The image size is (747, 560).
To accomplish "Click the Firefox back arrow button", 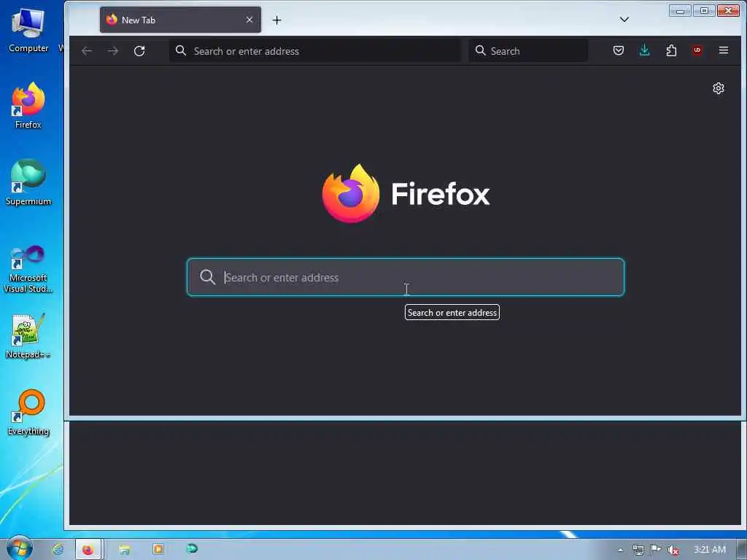I will click(87, 51).
